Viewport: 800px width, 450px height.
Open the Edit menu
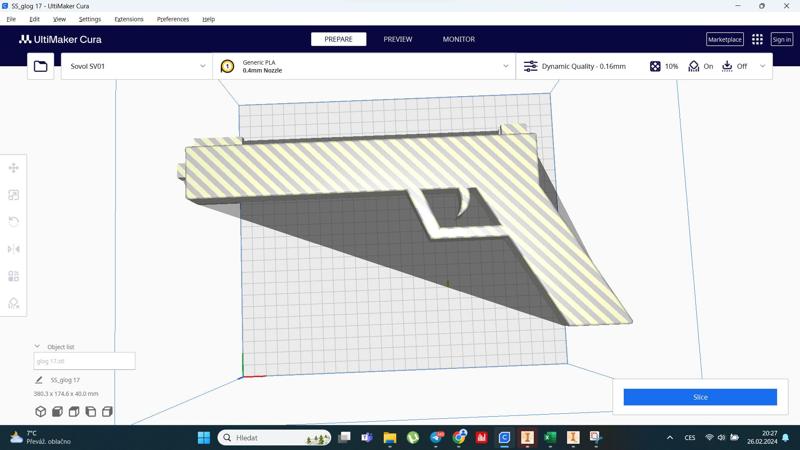click(34, 19)
